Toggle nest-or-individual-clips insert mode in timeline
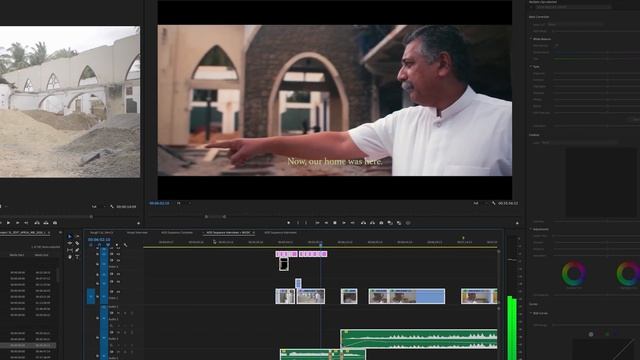Image resolution: width=640 pixels, height=360 pixels. tap(91, 245)
